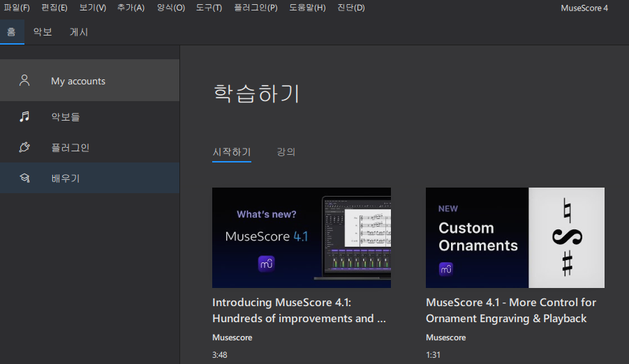This screenshot has height=364, width=629.
Task: Click the More Control for Ornament Engraving title
Action: pyautogui.click(x=511, y=310)
